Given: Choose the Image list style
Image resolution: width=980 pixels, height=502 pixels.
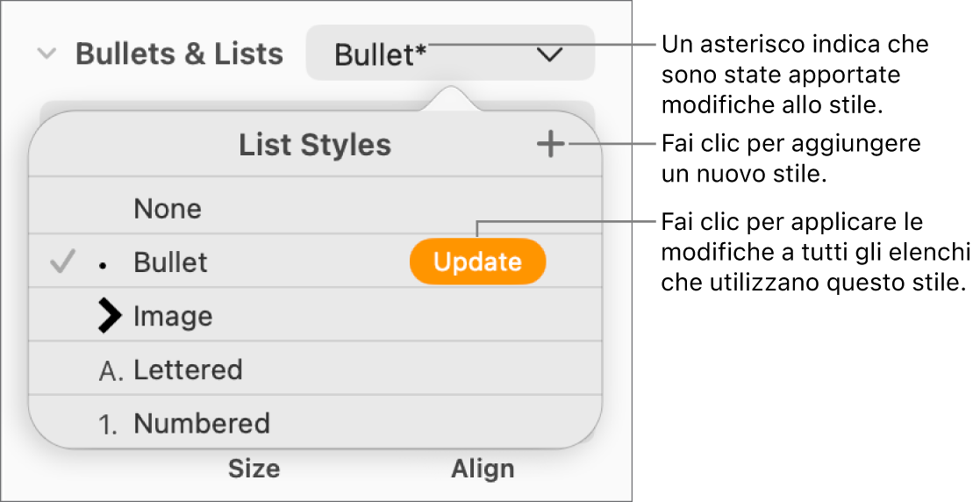Looking at the screenshot, I should tap(174, 316).
